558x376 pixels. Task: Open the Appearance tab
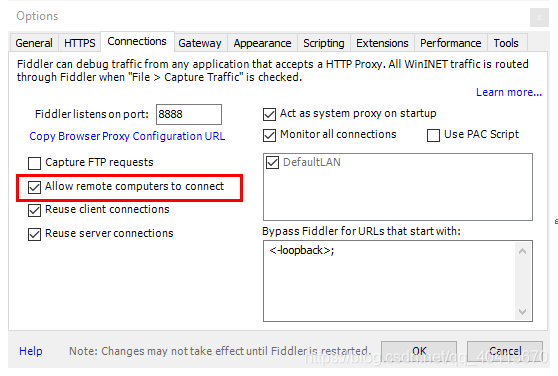point(262,43)
